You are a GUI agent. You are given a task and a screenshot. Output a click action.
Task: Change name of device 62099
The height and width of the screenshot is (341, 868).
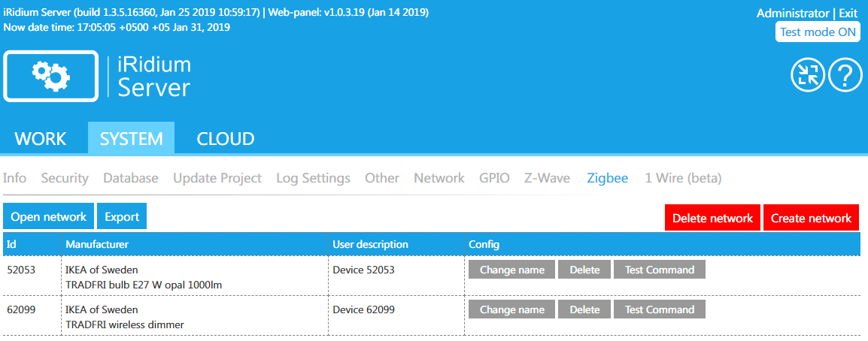511,309
